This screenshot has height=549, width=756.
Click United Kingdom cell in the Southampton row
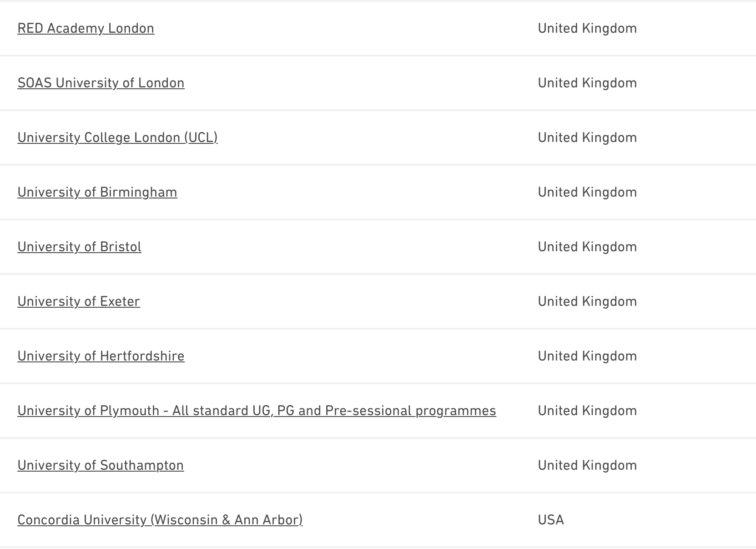tap(587, 465)
